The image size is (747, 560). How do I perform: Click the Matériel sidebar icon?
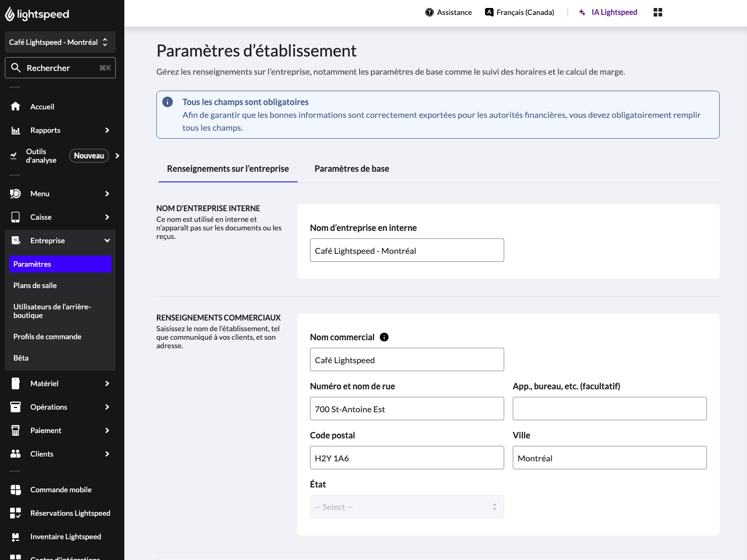coord(15,383)
